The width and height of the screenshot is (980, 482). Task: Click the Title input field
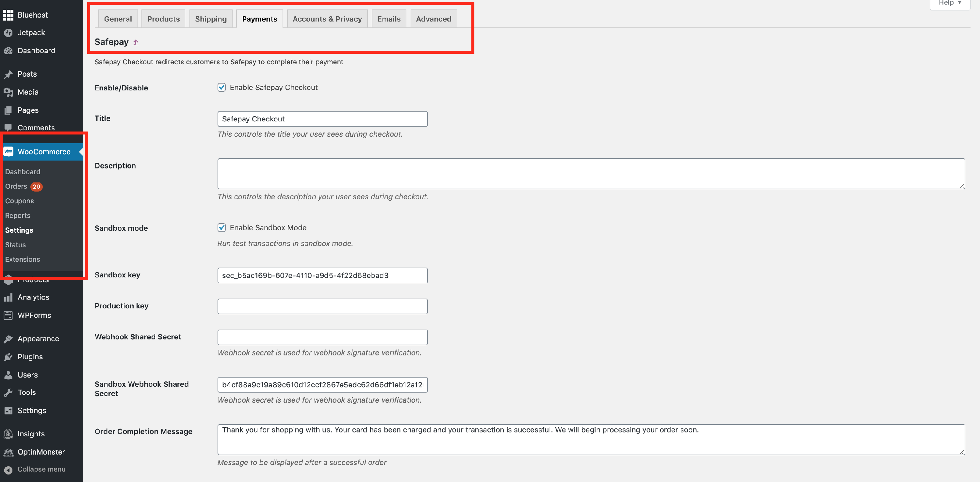pos(322,119)
